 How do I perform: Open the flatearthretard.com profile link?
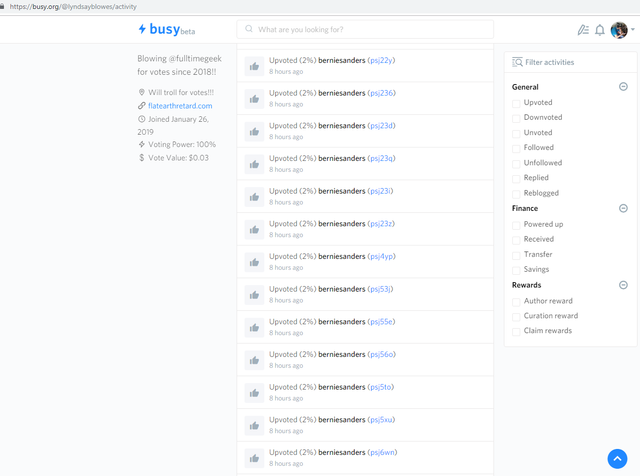(x=180, y=106)
